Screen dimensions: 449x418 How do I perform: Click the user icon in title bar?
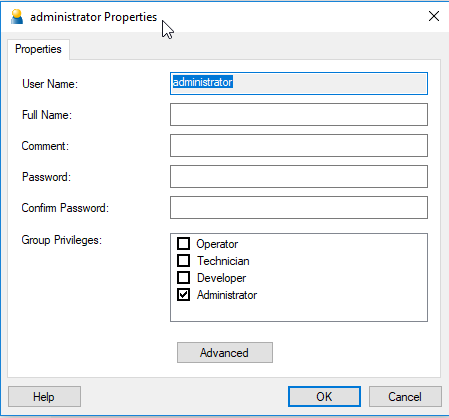[x=17, y=17]
